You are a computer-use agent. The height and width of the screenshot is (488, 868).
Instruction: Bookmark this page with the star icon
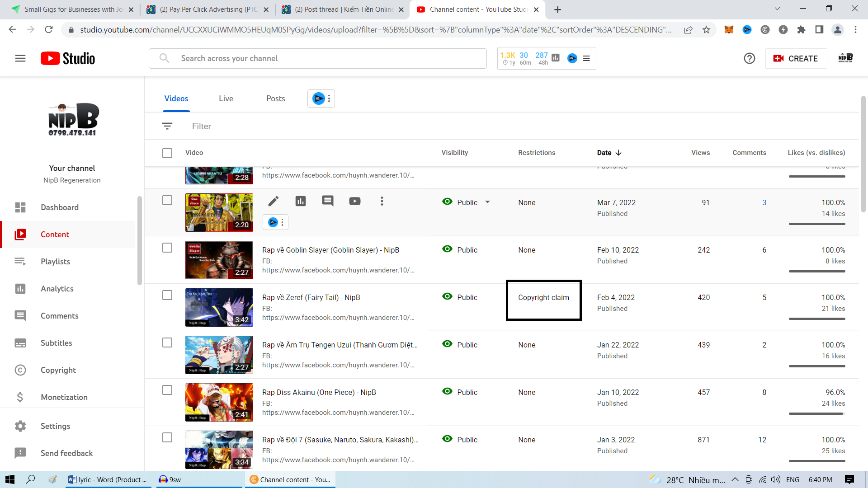coord(706,30)
